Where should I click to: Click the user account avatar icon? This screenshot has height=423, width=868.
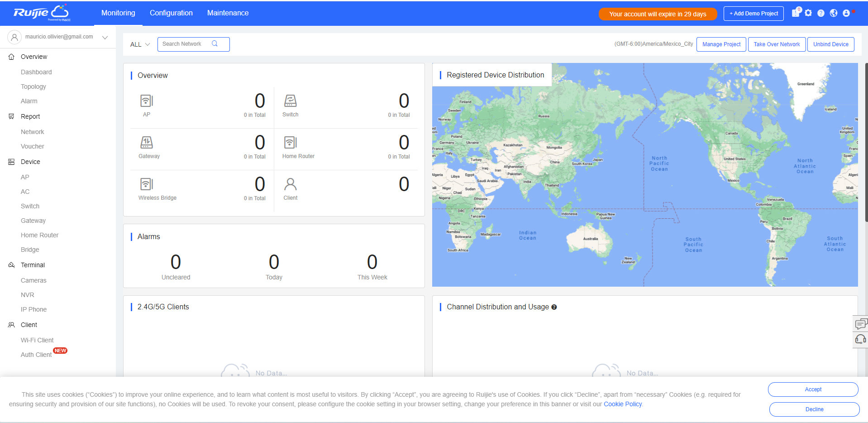click(x=846, y=13)
